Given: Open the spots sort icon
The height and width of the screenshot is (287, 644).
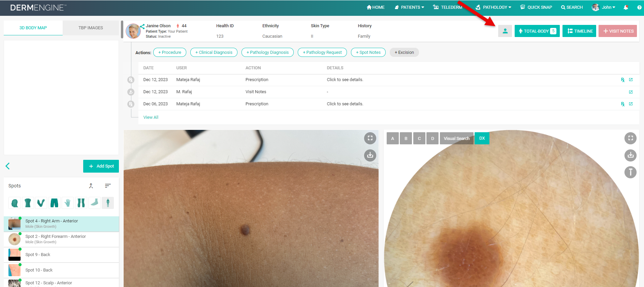Looking at the screenshot, I should (108, 186).
